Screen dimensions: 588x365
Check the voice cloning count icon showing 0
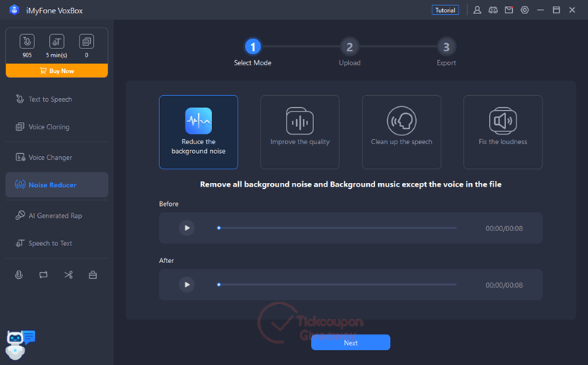[86, 42]
